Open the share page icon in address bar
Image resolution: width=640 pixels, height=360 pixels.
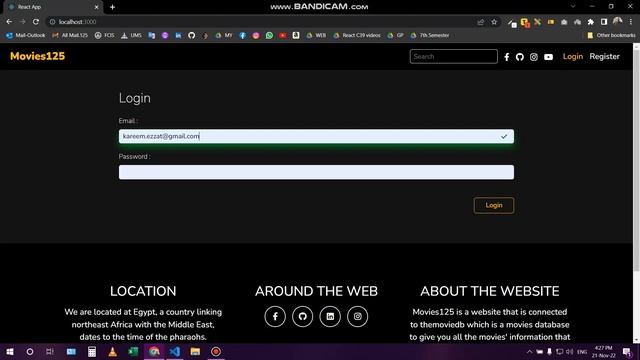click(481, 22)
